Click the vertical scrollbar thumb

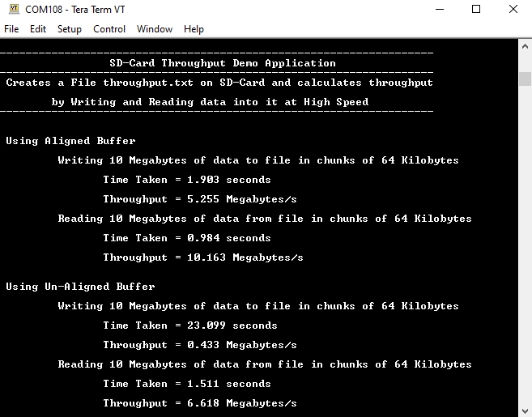525,79
